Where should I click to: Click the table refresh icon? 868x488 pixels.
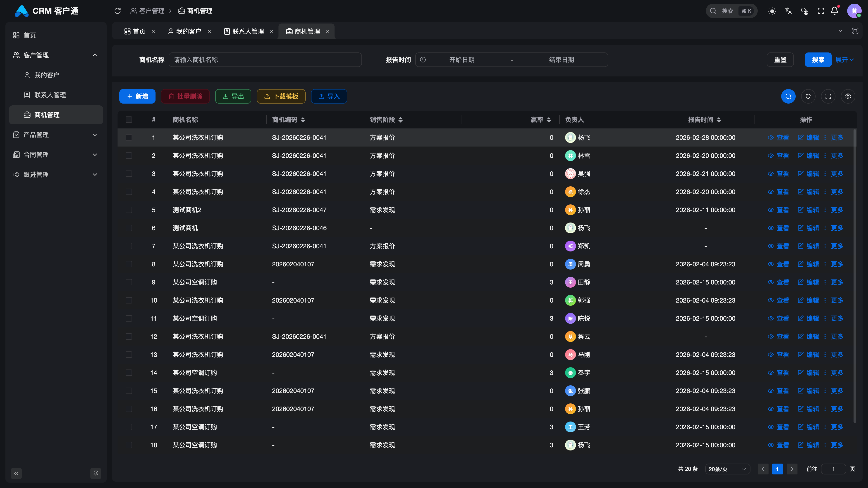tap(808, 96)
